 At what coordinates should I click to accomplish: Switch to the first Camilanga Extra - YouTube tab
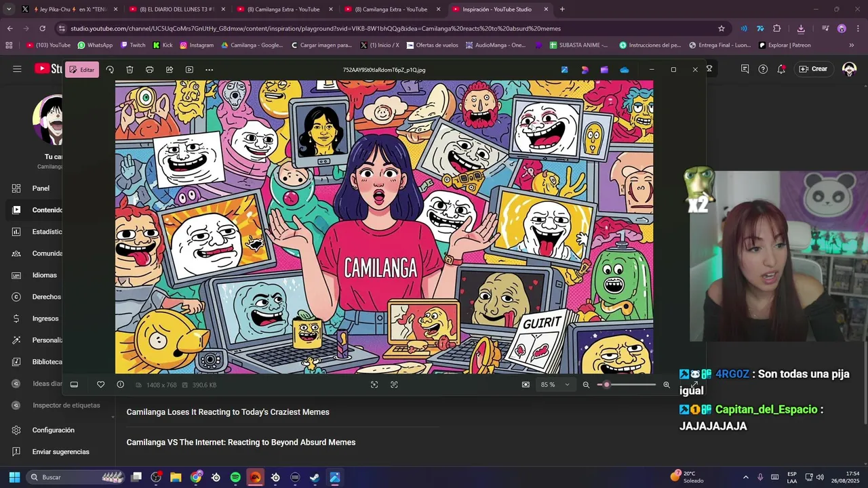tap(283, 9)
